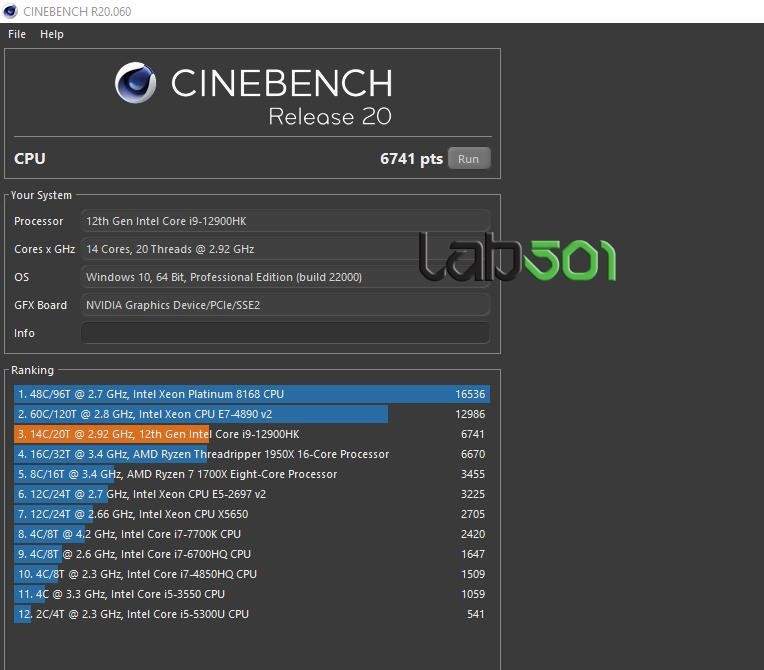Start the CPU benchmark with Run
The height and width of the screenshot is (670, 764).
[469, 159]
